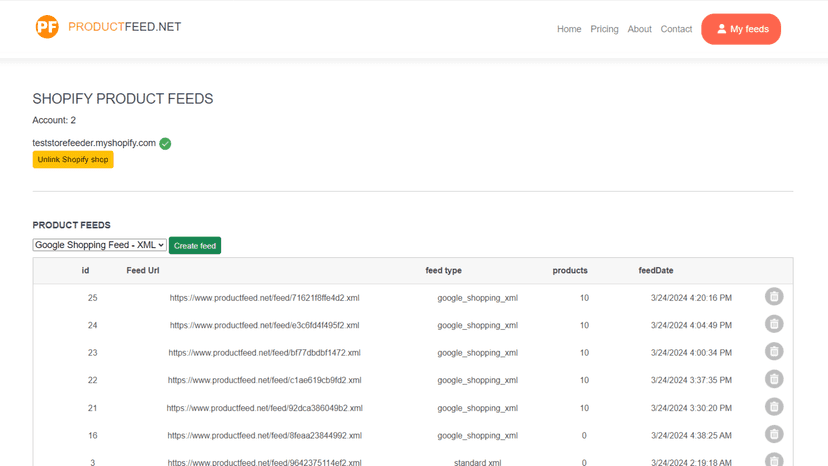This screenshot has width=828, height=466.
Task: Click the 'Feed Url' column header
Action: (143, 271)
